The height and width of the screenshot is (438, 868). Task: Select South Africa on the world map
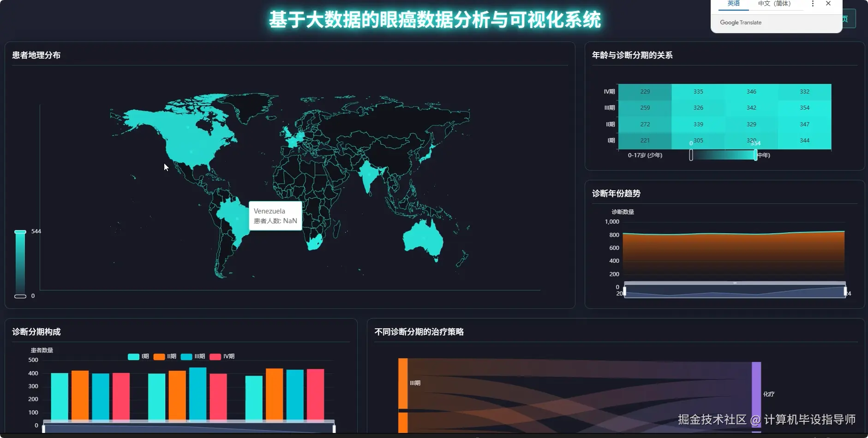pos(315,242)
